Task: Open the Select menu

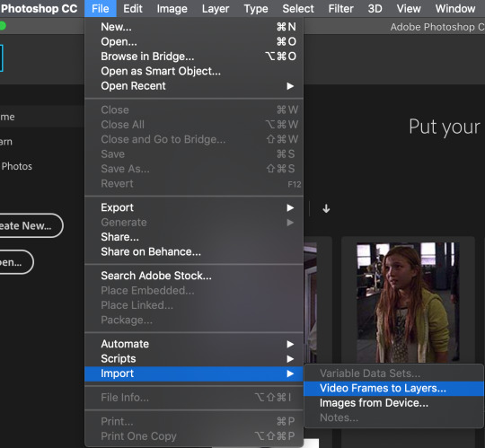Action: point(298,9)
